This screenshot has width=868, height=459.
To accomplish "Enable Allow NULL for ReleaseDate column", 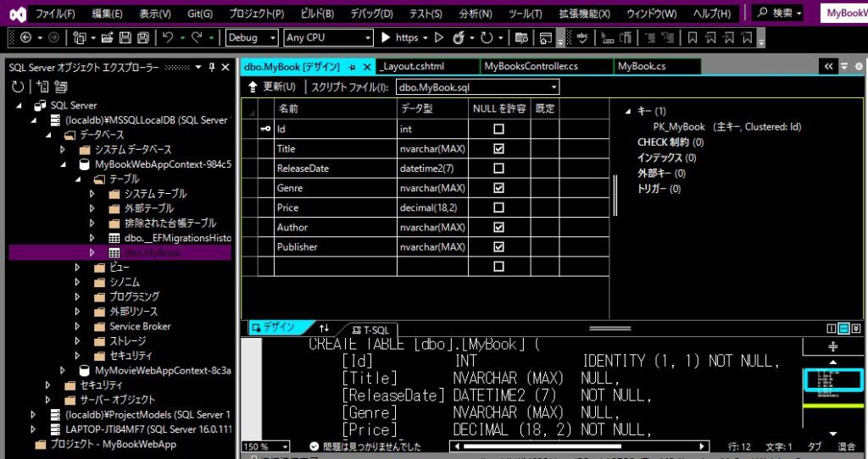I will click(498, 168).
